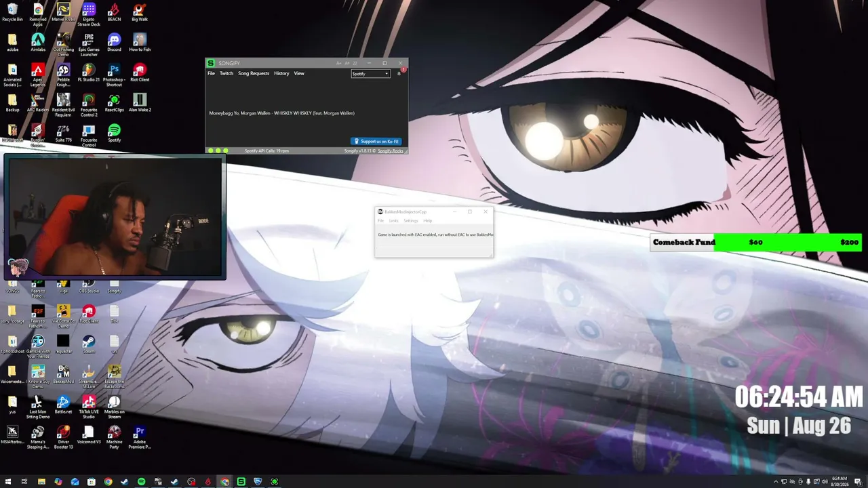This screenshot has width=868, height=488.
Task: Open Epic Games Launcher desktop shortcut
Action: coord(89,44)
